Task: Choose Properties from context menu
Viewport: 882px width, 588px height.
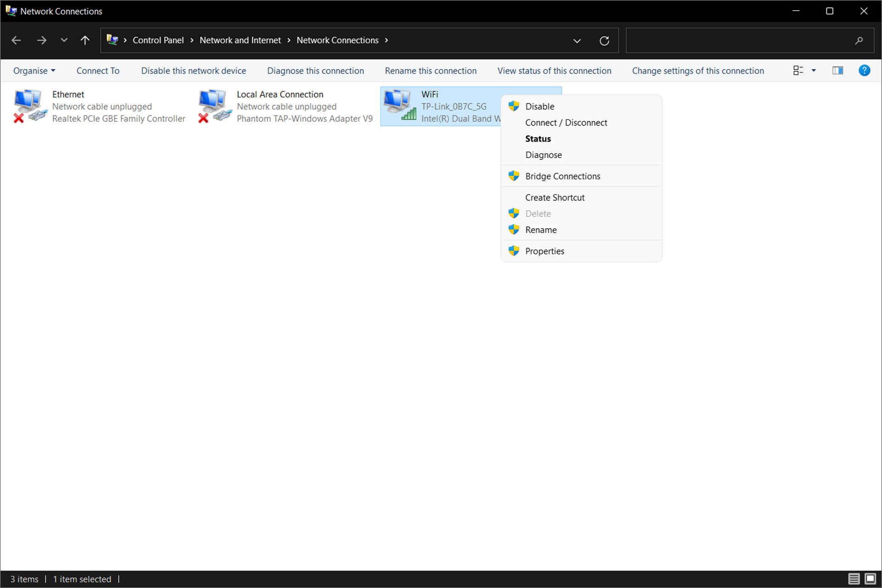Action: coord(581,251)
